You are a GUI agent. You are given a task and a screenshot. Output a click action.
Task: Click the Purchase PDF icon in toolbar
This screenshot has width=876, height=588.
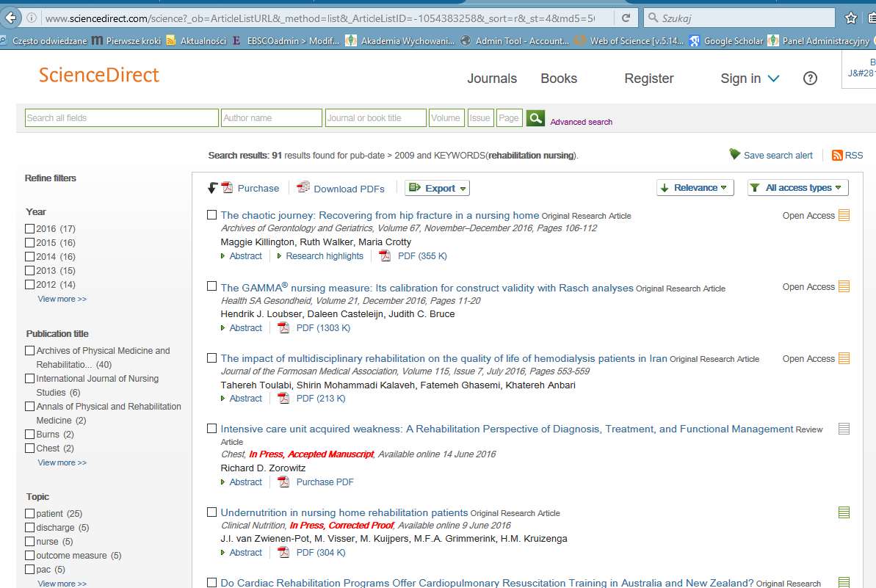[228, 188]
